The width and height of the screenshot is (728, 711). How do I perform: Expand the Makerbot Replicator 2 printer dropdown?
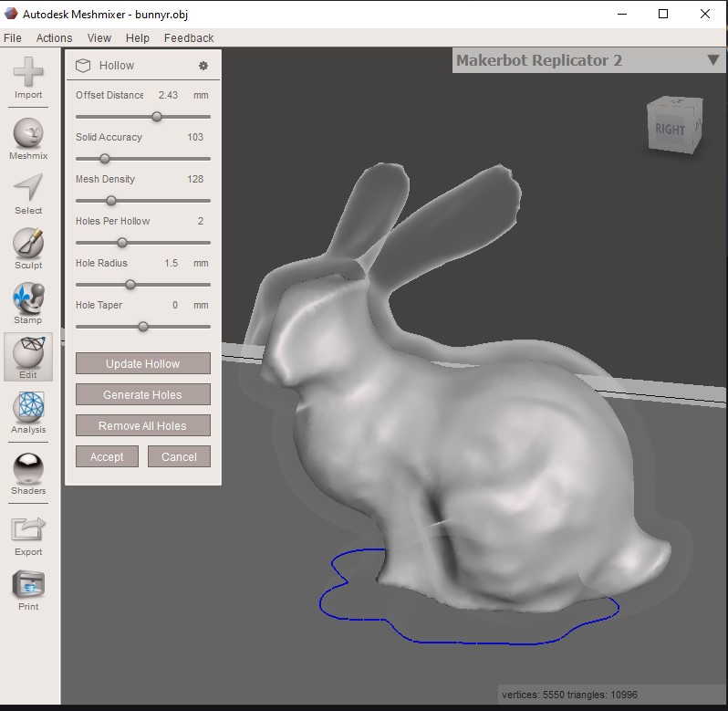[713, 60]
